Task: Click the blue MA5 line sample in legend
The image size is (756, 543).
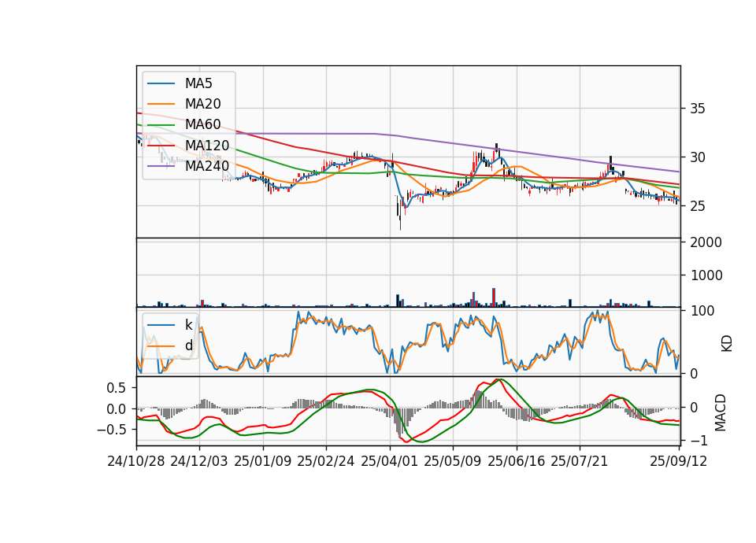Action: pyautogui.click(x=161, y=83)
